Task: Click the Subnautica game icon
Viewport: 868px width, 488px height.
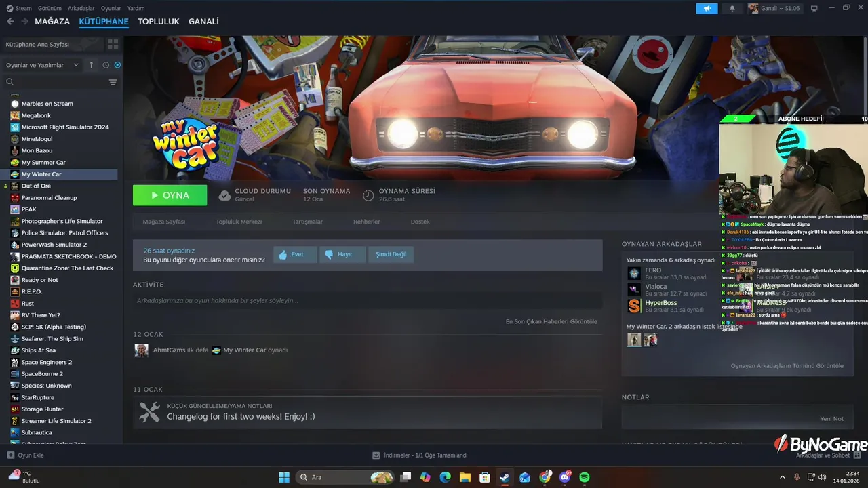Action: (15, 432)
